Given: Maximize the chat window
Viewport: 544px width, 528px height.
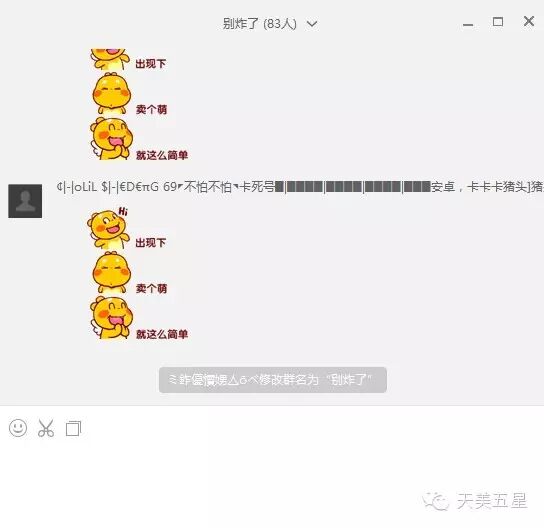Looking at the screenshot, I should click(498, 22).
